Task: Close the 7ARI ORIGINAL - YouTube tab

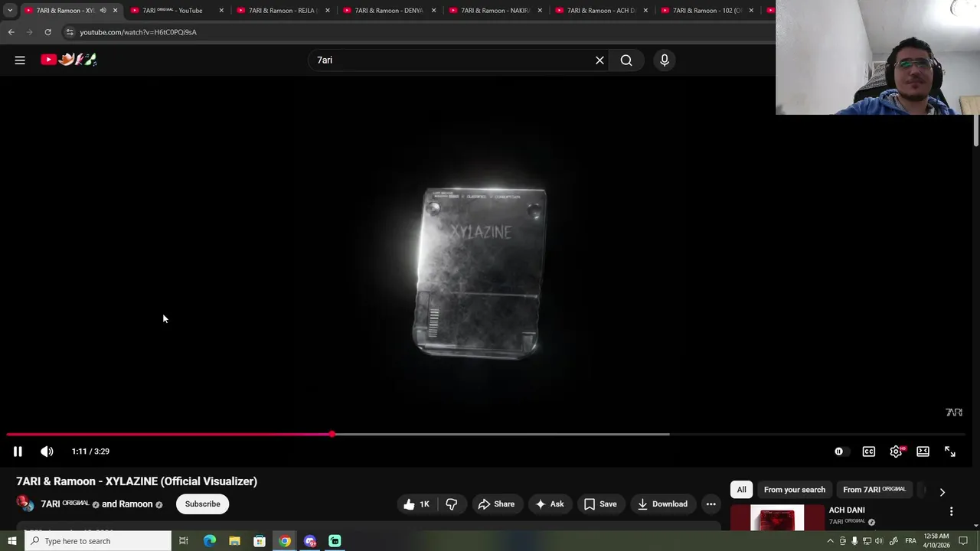Action: coord(222,11)
